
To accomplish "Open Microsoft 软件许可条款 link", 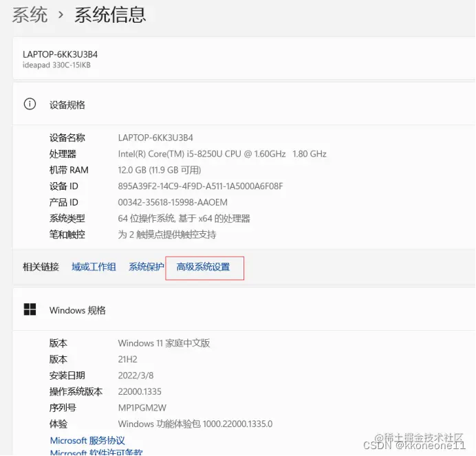I will 96,452.
